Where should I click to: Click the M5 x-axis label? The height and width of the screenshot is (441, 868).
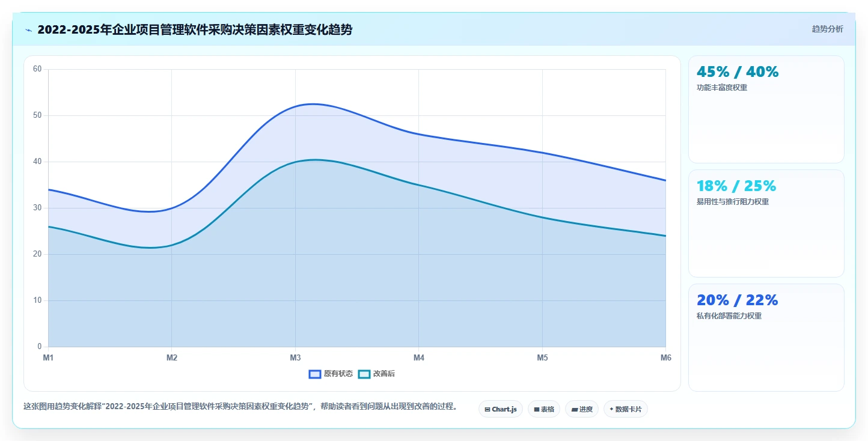[x=542, y=358]
